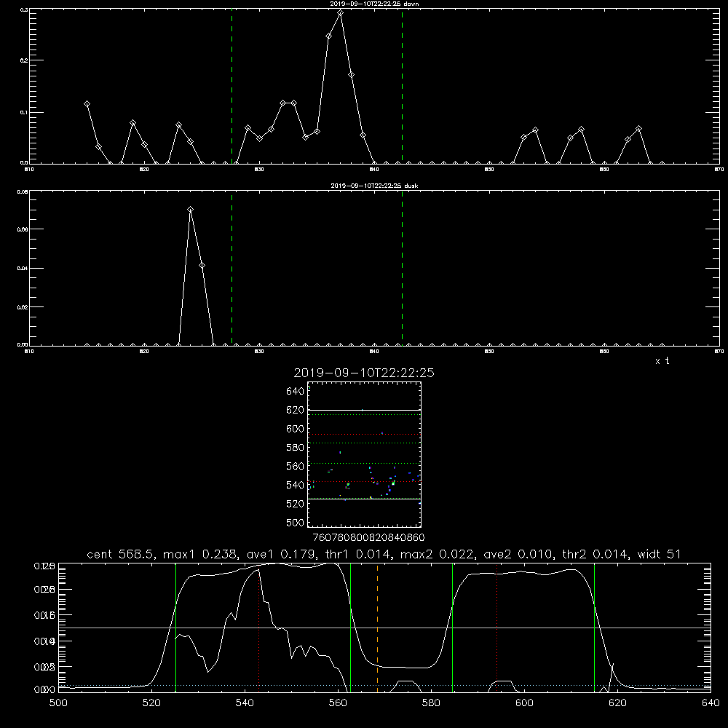Click the green vertical line at 615 in bottom plot
The image size is (728, 728).
tap(594, 628)
